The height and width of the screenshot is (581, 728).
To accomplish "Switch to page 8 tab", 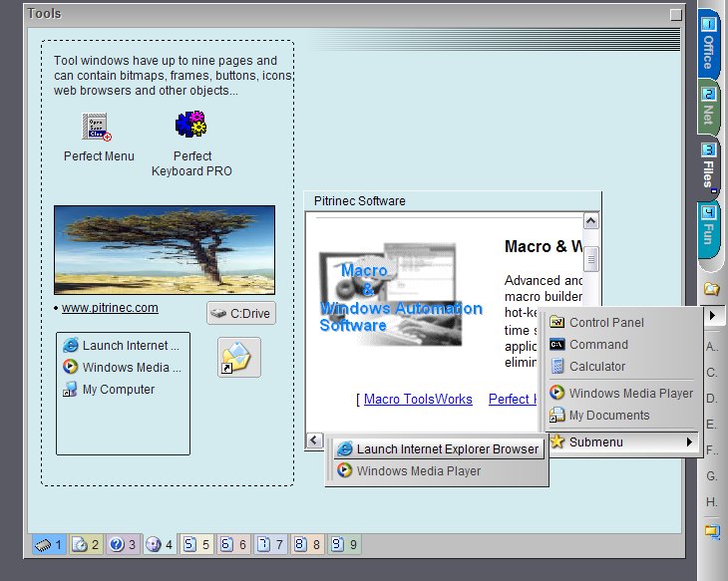I will tap(307, 544).
